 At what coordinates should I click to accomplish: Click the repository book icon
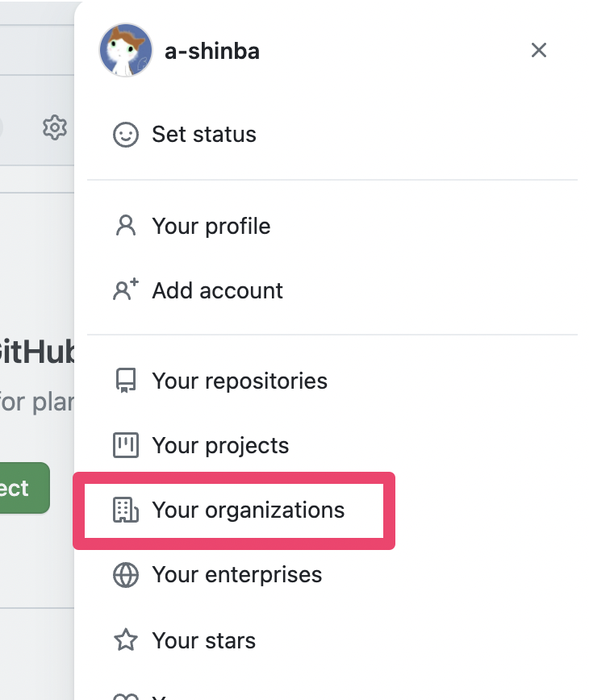point(125,380)
